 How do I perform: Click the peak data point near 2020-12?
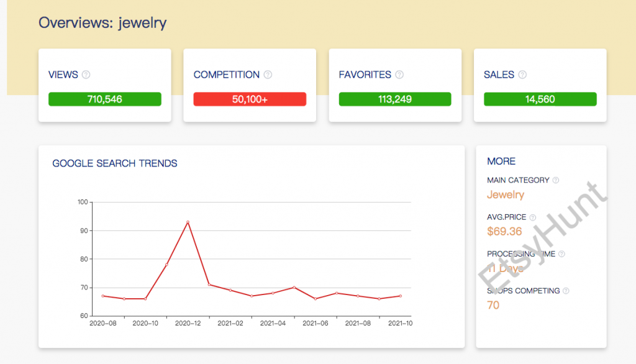[188, 222]
